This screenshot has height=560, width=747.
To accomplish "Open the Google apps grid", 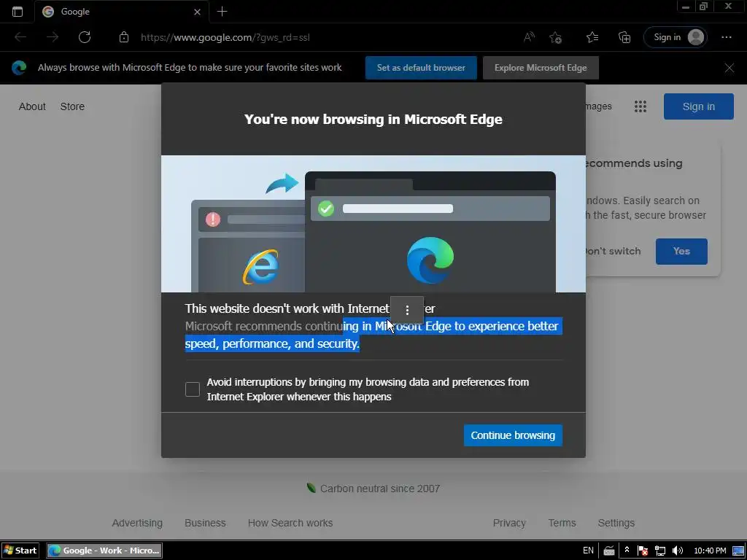I will [x=640, y=106].
